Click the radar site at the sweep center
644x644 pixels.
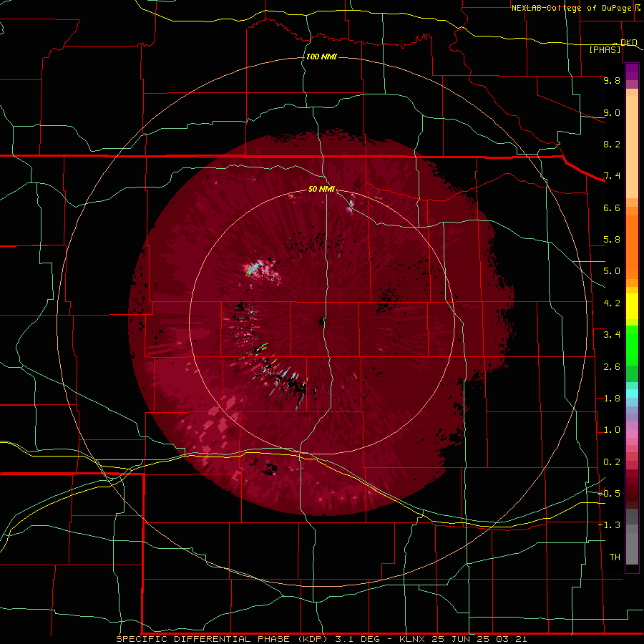click(x=321, y=321)
